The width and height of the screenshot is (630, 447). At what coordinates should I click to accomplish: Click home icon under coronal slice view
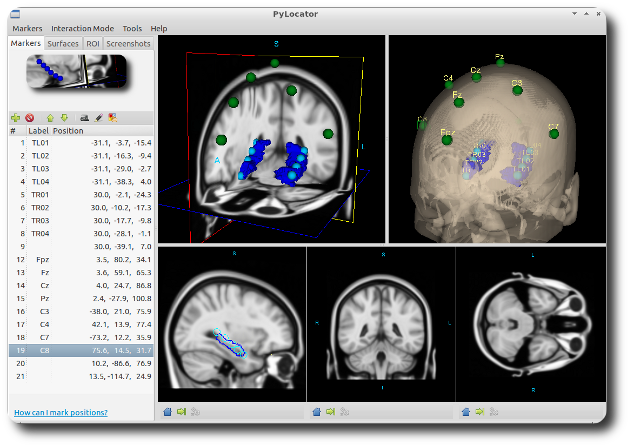(x=315, y=410)
